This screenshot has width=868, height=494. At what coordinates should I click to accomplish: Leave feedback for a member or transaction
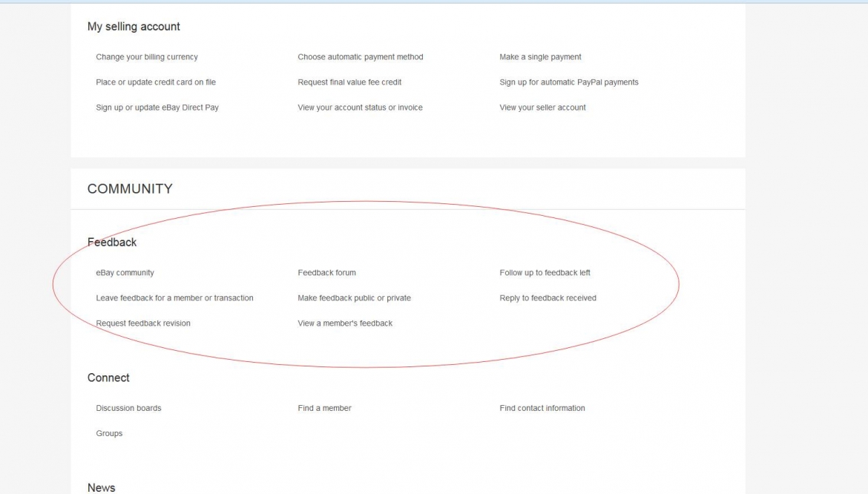point(174,298)
